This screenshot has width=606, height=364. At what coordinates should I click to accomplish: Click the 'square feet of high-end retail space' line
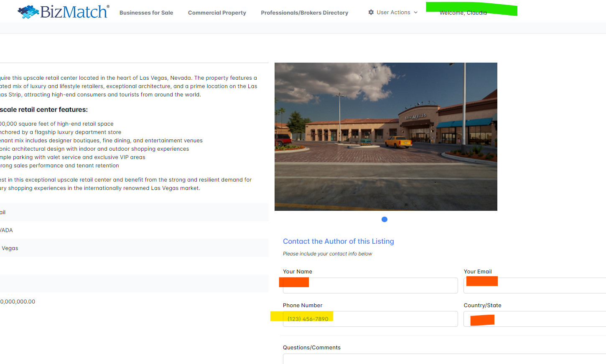pyautogui.click(x=57, y=124)
